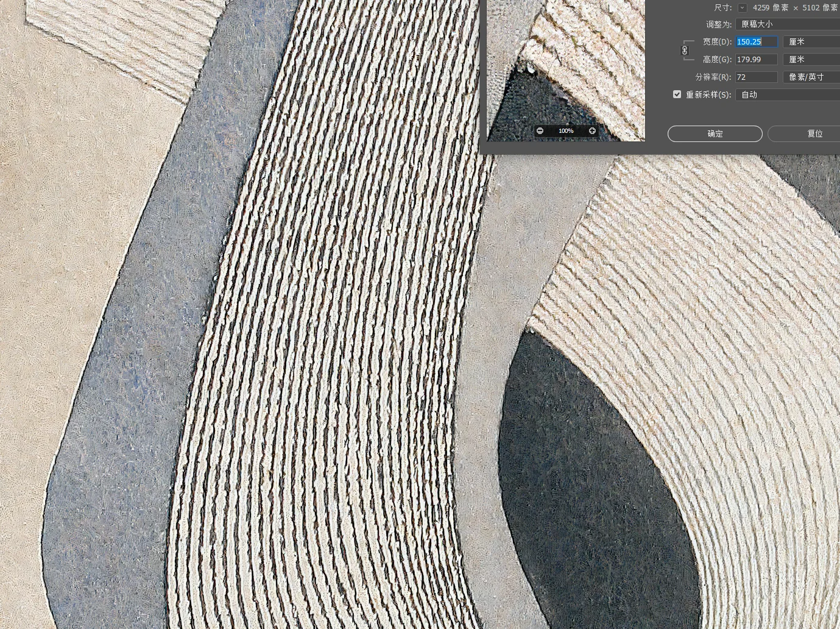
Task: Zoom out the Image Size preview
Action: (540, 131)
